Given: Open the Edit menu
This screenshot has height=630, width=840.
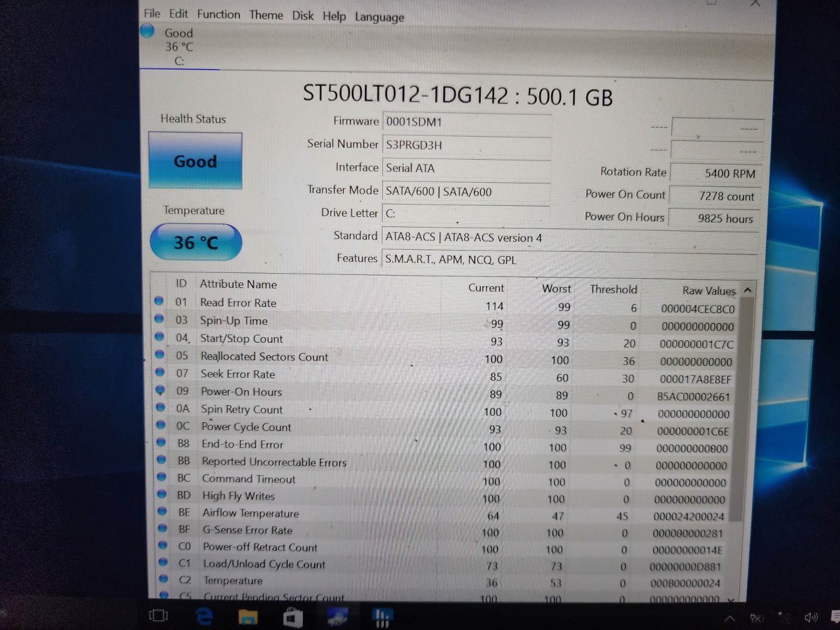Looking at the screenshot, I should pos(178,14).
